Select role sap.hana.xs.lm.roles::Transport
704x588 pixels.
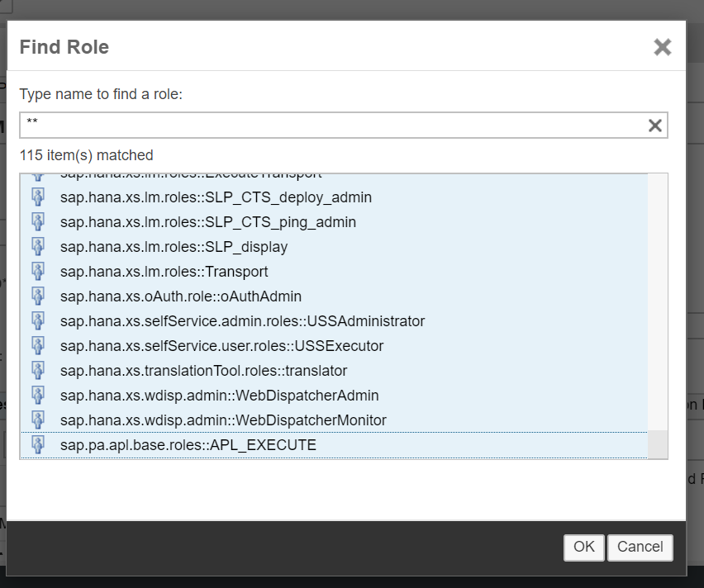pos(334,272)
